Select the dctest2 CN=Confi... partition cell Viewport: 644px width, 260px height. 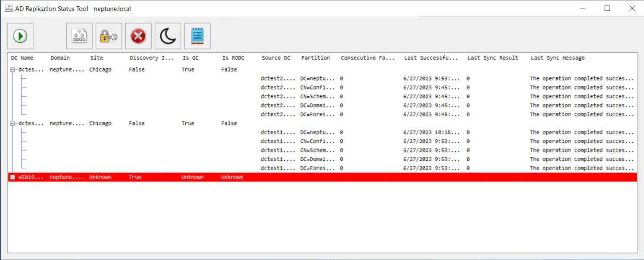[x=318, y=88]
